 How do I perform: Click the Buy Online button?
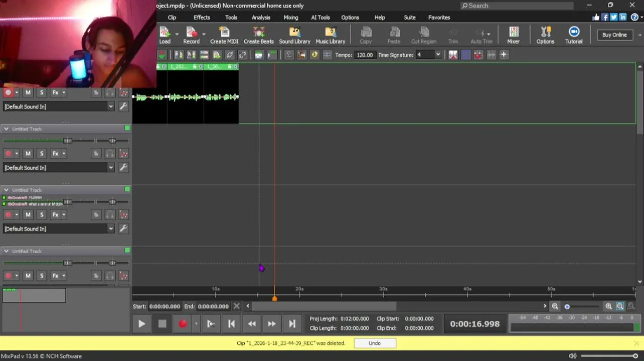(614, 35)
